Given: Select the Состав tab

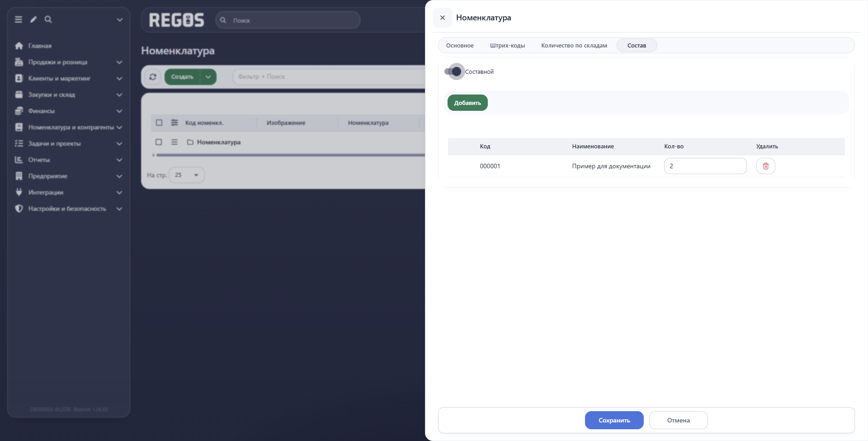Looking at the screenshot, I should click(637, 45).
